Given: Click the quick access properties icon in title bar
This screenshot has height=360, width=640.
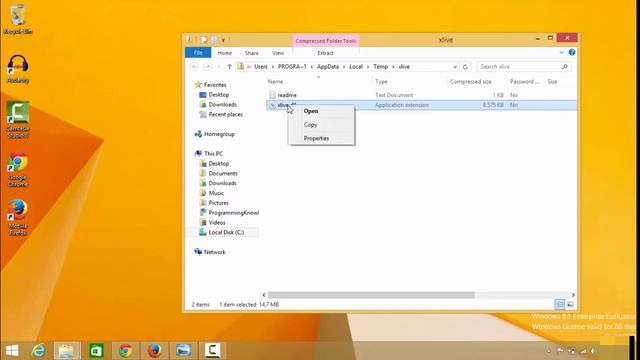Looking at the screenshot, I should pyautogui.click(x=204, y=40).
